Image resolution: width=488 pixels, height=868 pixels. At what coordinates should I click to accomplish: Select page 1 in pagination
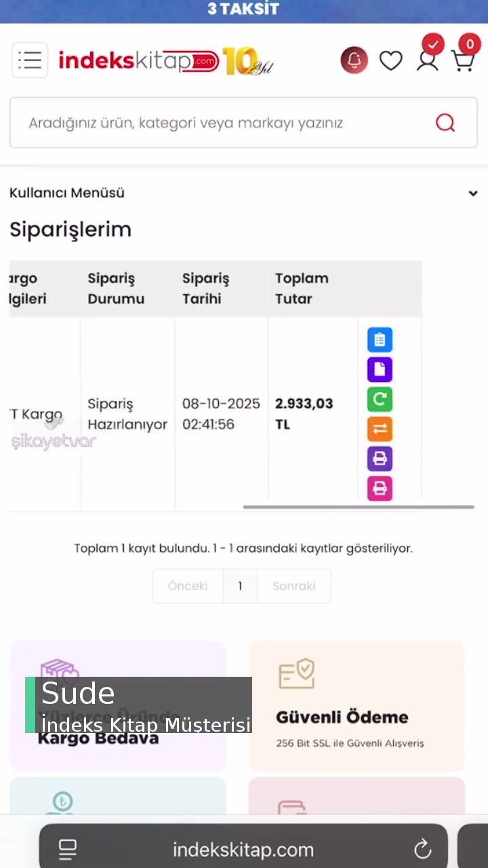240,586
